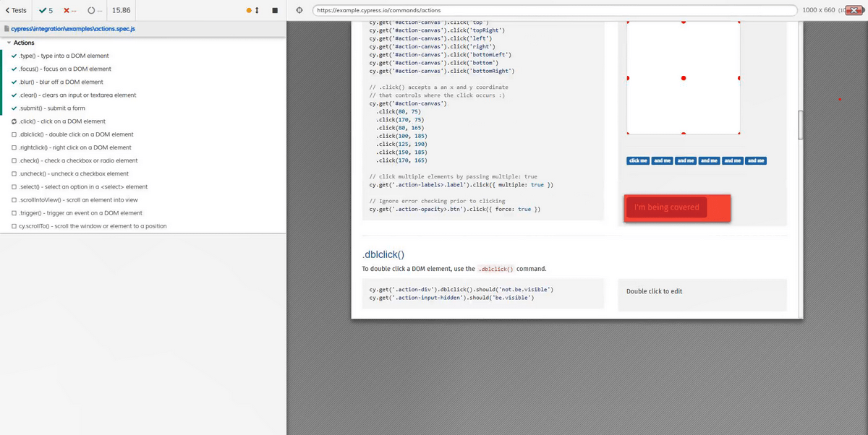Click 'Double click to edit' text

pos(654,291)
